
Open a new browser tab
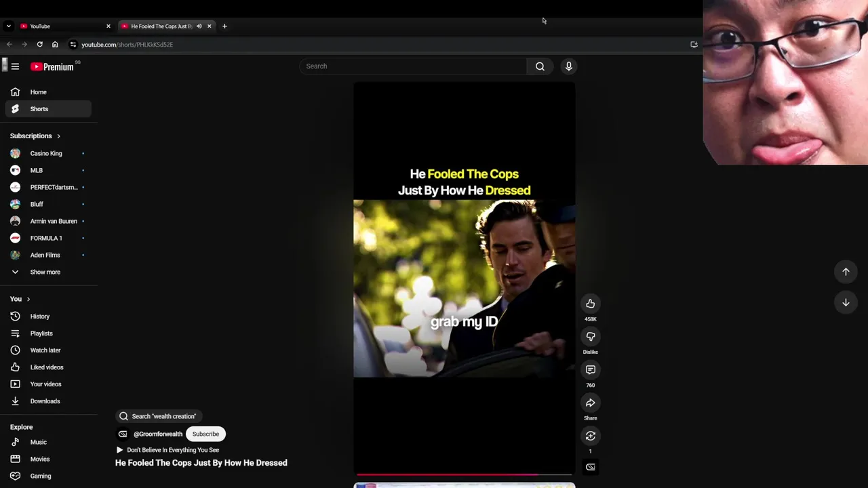[x=224, y=26]
